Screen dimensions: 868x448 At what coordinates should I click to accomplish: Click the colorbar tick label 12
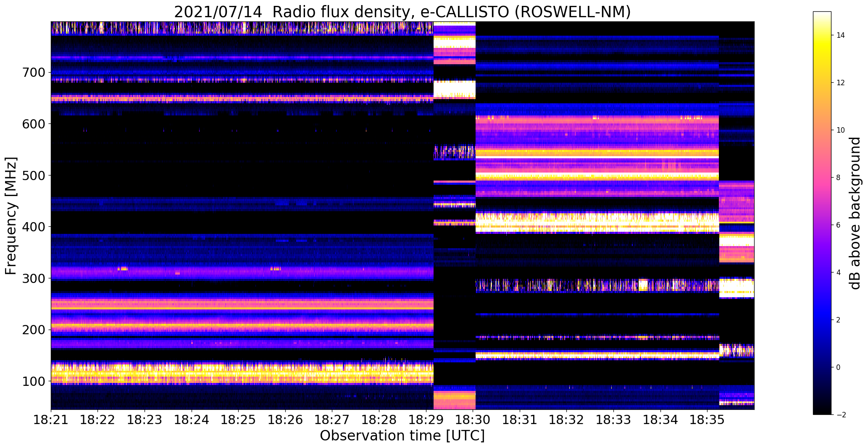841,83
